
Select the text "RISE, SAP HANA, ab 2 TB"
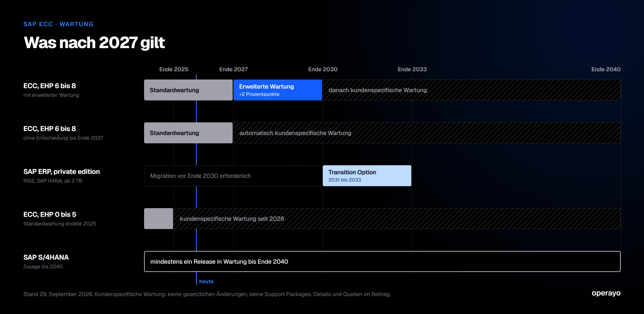[x=53, y=181]
